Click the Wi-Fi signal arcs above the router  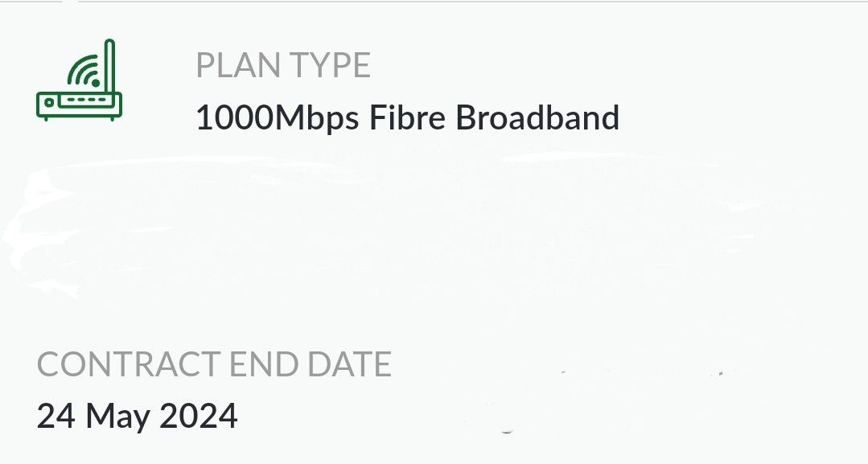tap(80, 68)
